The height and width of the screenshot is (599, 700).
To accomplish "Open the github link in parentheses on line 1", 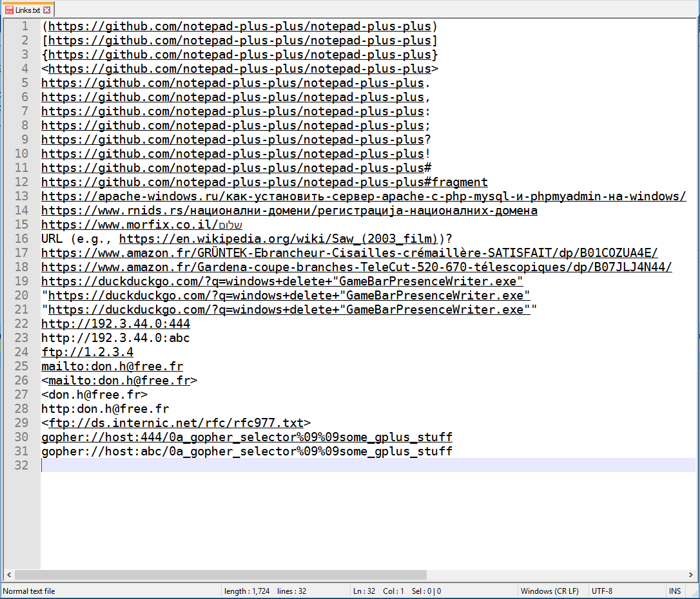I will 240,26.
